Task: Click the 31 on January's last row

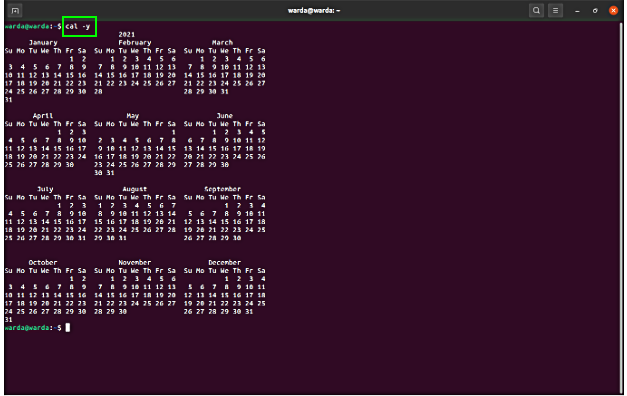Action: (x=8, y=100)
